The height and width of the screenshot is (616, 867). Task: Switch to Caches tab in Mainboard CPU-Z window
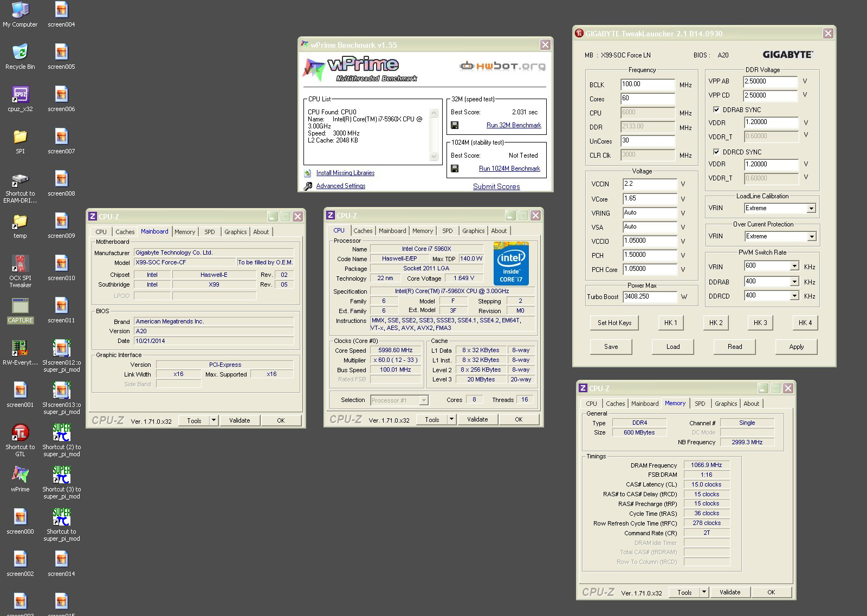pos(125,232)
